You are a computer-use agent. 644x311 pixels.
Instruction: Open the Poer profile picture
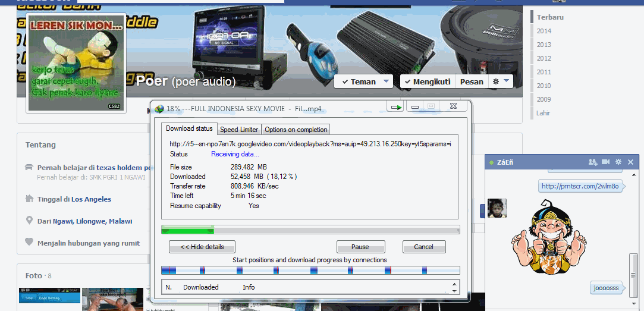[x=76, y=63]
